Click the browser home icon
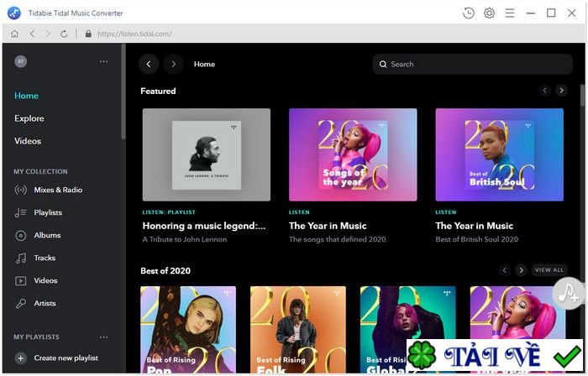The width and height of the screenshot is (588, 376). [14, 34]
